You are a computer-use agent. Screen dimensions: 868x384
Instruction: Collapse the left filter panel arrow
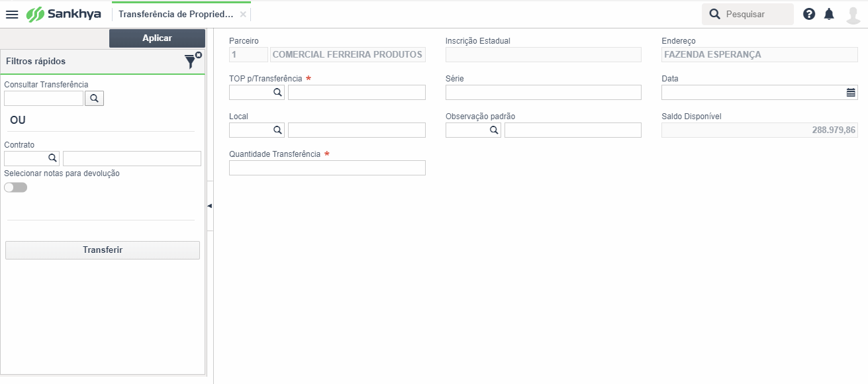click(x=210, y=206)
